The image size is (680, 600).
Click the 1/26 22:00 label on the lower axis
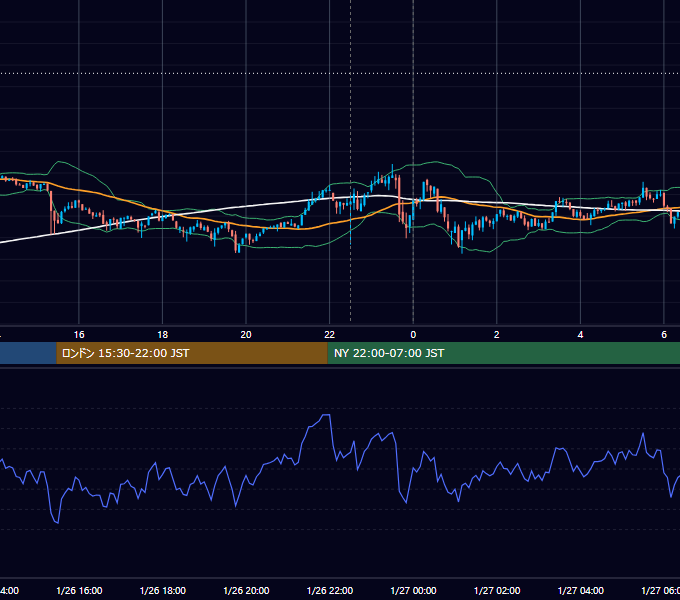pos(330,590)
